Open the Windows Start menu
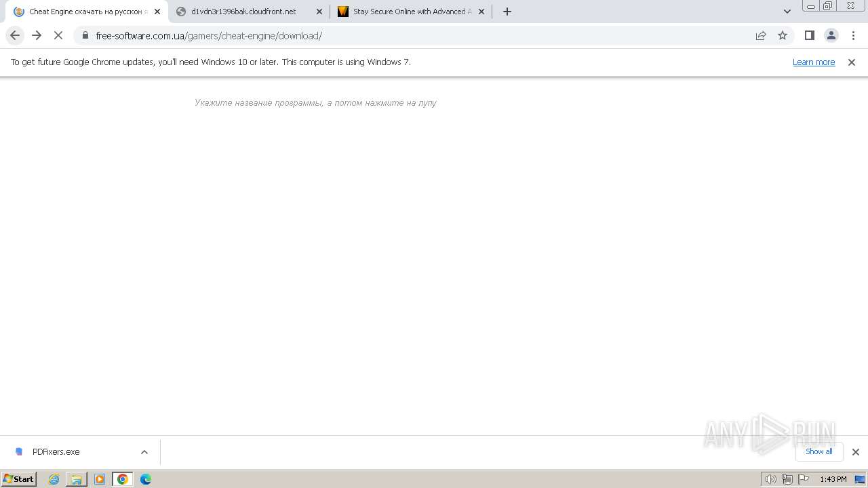Viewport: 868px width, 488px height. coord(19,479)
